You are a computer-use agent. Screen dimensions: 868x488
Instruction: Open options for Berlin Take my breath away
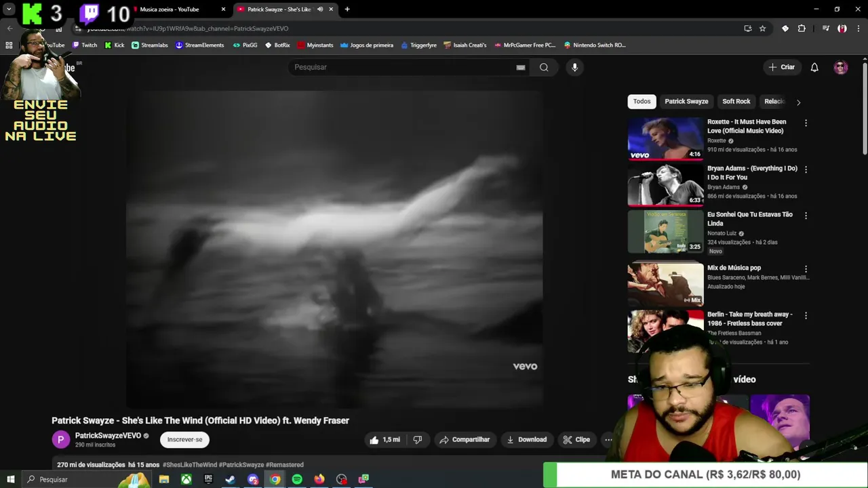(x=806, y=315)
